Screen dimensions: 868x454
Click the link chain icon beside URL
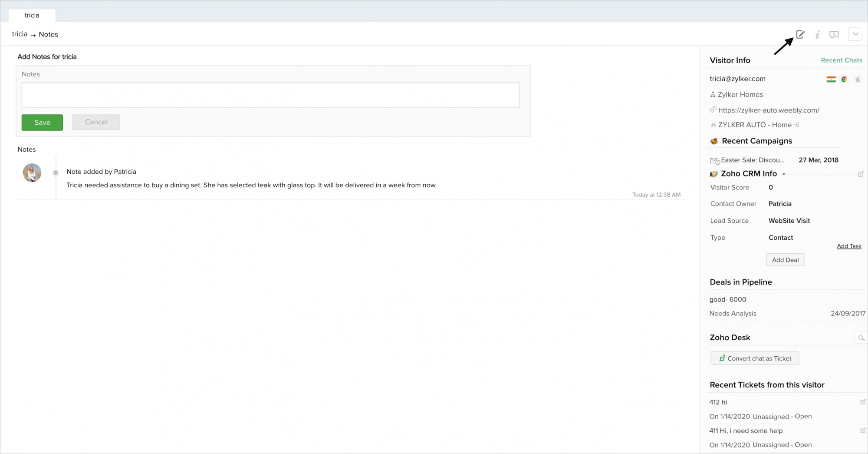[x=713, y=110]
